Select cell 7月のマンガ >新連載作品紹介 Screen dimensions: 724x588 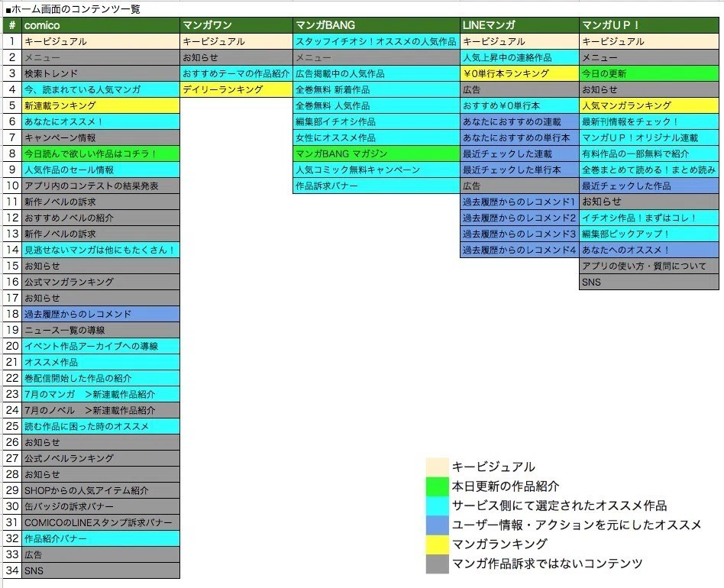[101, 394]
